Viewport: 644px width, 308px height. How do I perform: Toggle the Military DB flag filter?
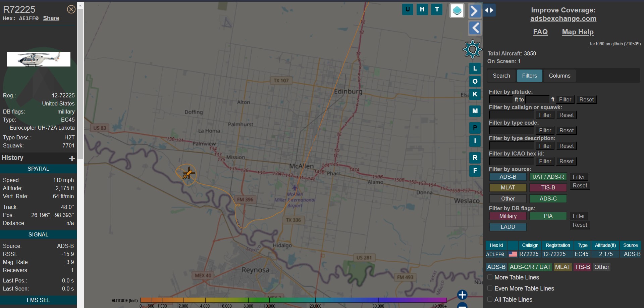[x=508, y=216]
